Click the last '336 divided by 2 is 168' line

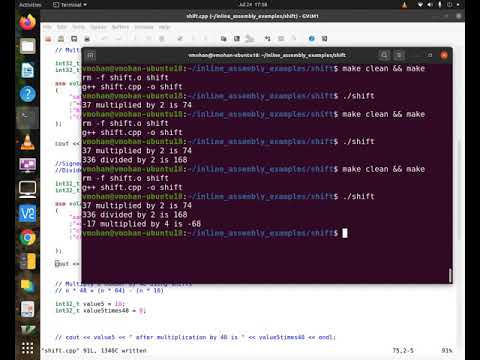(135, 215)
